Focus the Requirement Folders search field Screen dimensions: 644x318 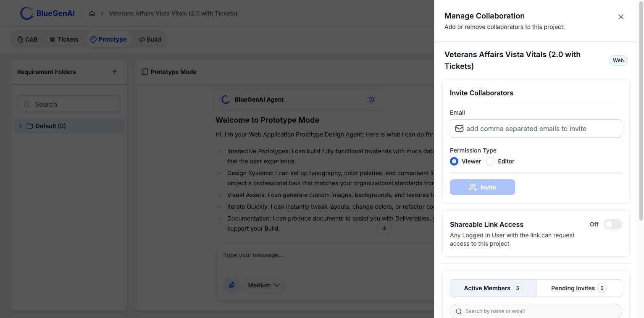pyautogui.click(x=69, y=104)
